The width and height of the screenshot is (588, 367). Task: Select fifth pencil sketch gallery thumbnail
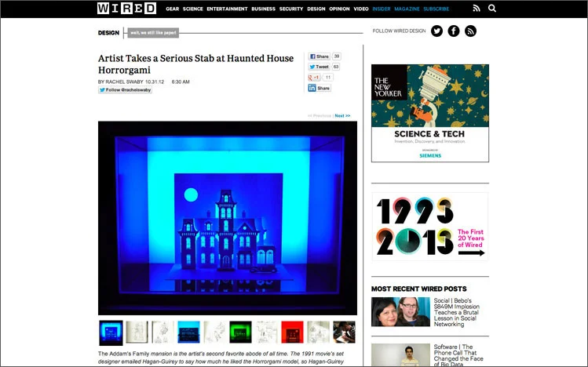click(214, 332)
